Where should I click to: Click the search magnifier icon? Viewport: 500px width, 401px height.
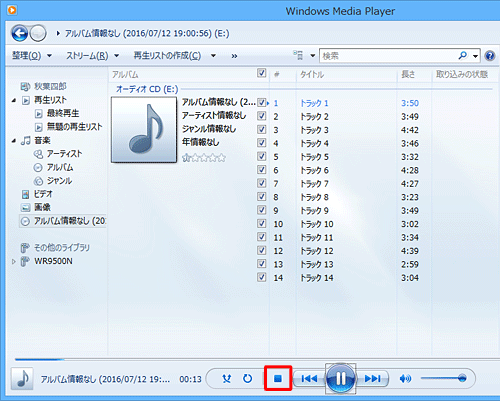[463, 55]
